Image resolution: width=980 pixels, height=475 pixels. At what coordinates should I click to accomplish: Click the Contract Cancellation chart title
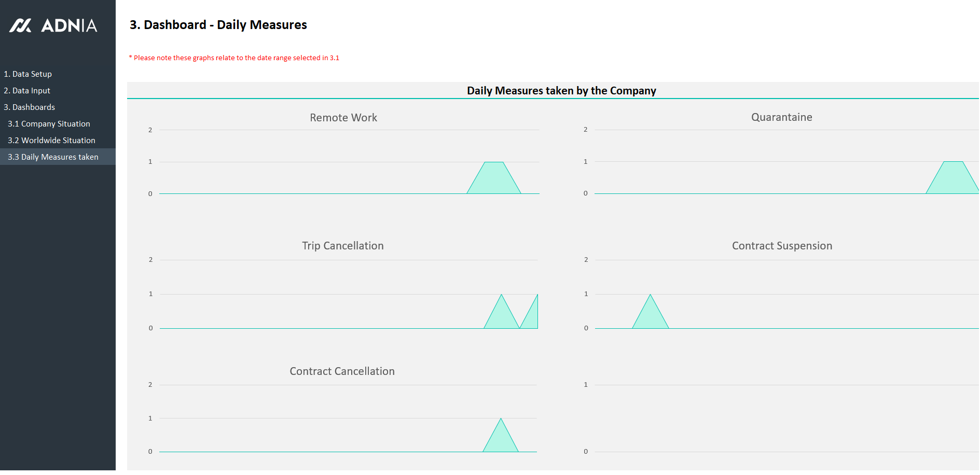click(x=342, y=371)
